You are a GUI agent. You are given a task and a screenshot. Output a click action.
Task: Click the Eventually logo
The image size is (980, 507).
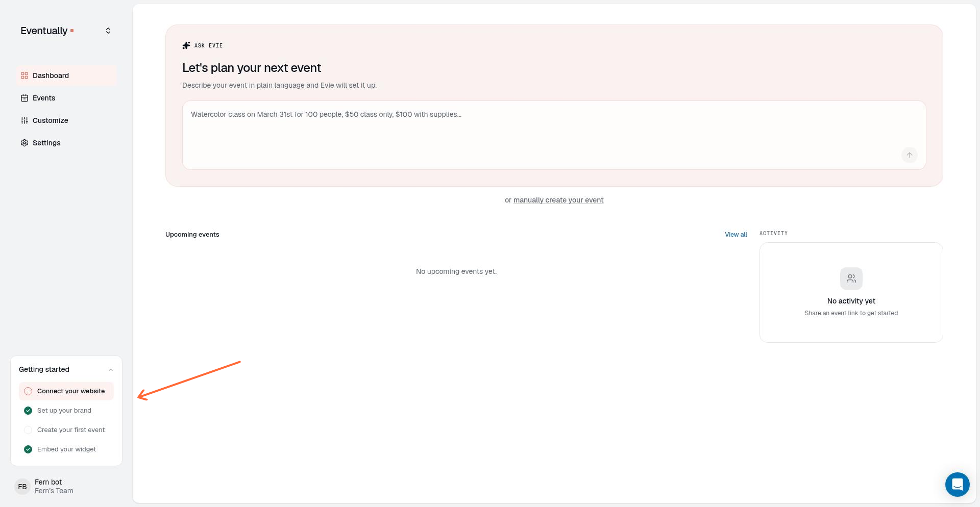pos(47,31)
